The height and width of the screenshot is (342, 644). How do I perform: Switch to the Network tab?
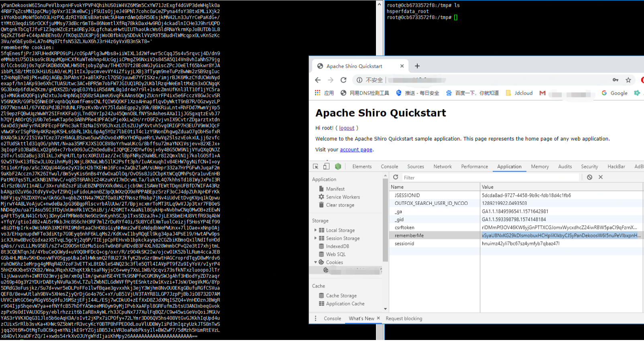pyautogui.click(x=442, y=166)
